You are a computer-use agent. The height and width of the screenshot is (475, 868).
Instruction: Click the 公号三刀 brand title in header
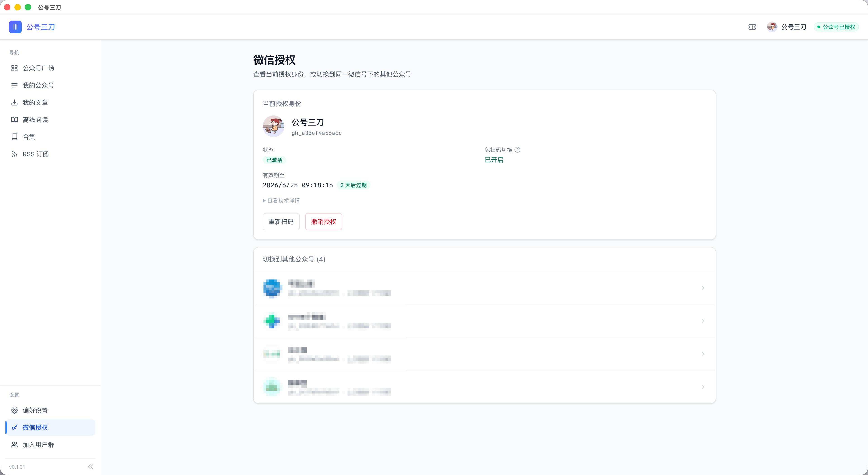click(41, 27)
